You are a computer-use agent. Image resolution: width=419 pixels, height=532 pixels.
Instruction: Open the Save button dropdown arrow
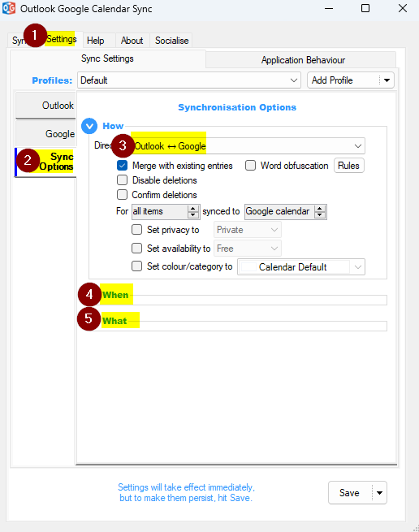point(380,493)
